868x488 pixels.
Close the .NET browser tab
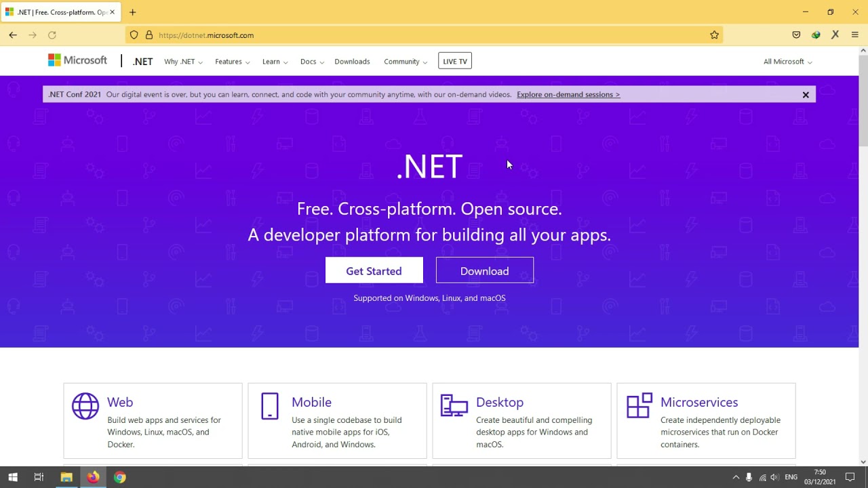point(113,12)
